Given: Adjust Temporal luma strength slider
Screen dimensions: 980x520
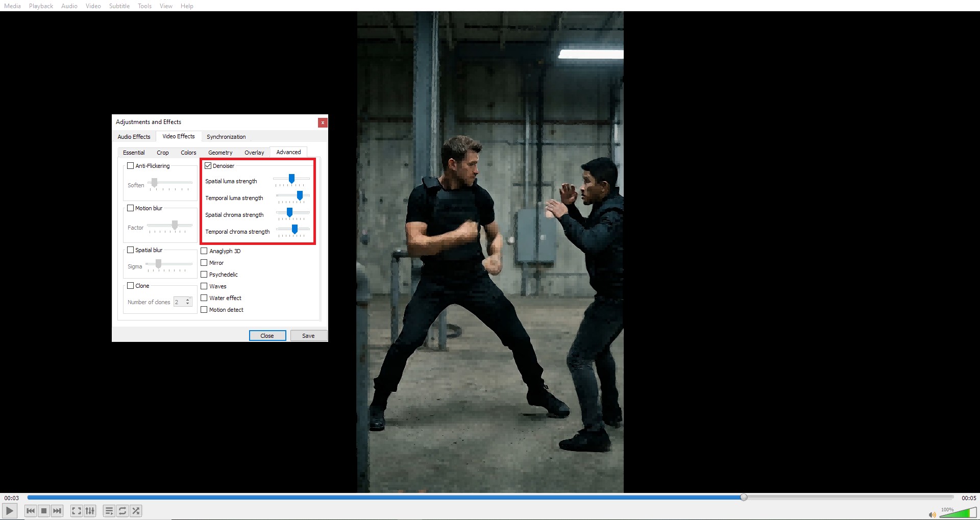Looking at the screenshot, I should point(292,196).
